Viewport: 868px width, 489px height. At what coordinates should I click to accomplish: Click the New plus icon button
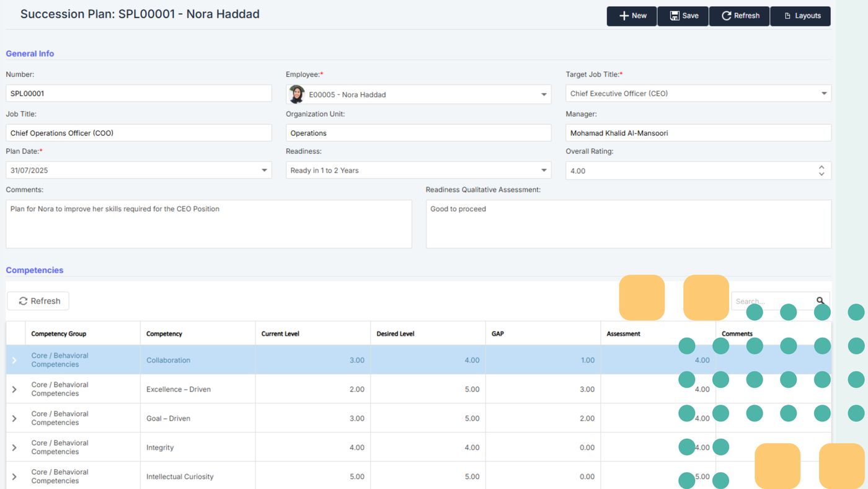pos(624,16)
